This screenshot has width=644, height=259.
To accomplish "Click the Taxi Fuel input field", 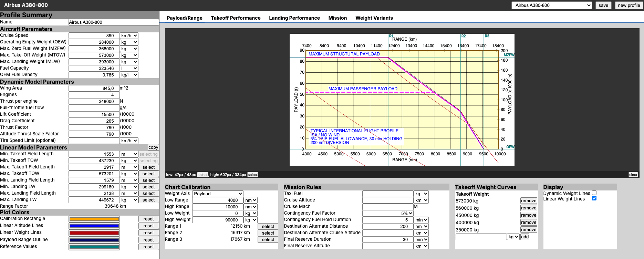I will point(387,194).
